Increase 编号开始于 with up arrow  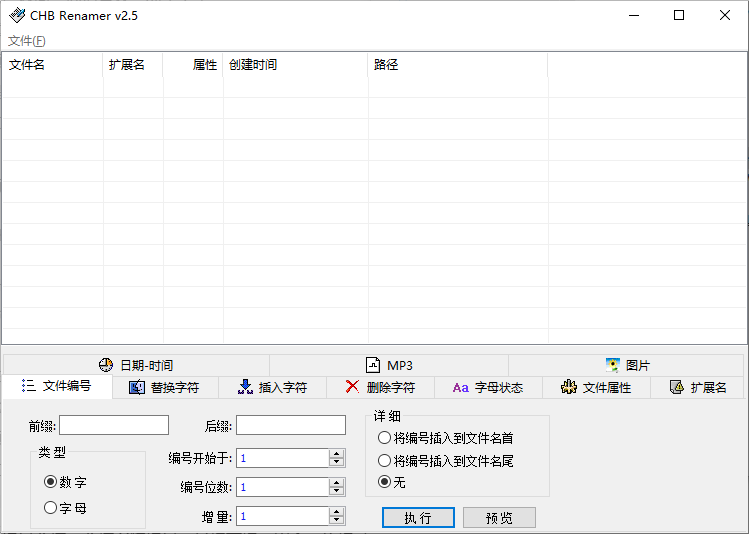point(337,454)
